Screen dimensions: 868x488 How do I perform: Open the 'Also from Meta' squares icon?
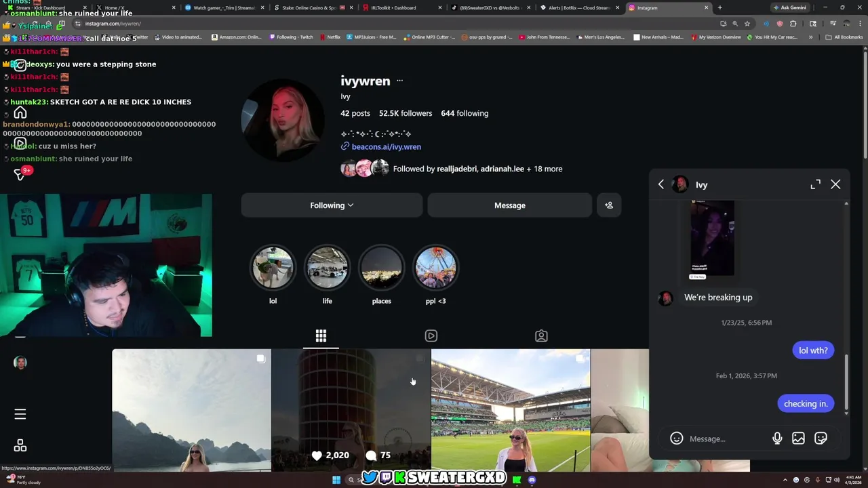point(20,445)
